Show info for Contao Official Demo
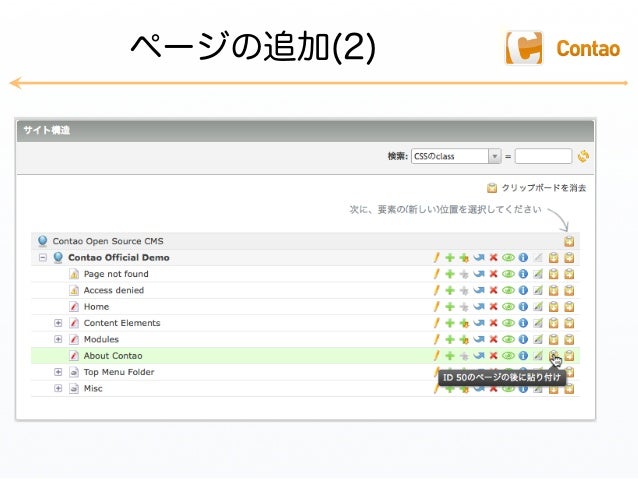Screen dimensions: 638x479 [x=523, y=258]
